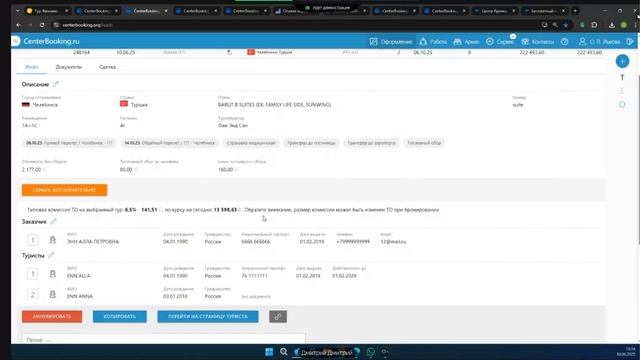
Task: Switch to the Инфо tab
Action: click(x=31, y=67)
